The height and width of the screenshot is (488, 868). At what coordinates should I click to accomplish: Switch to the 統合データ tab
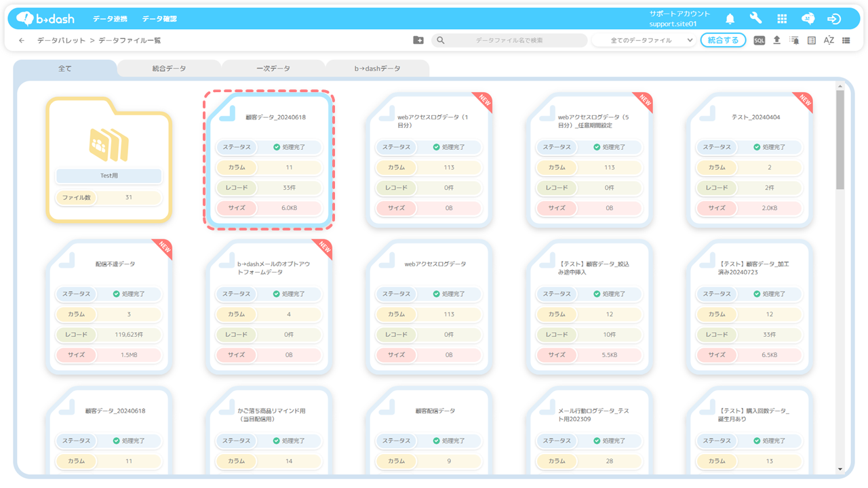(x=169, y=68)
